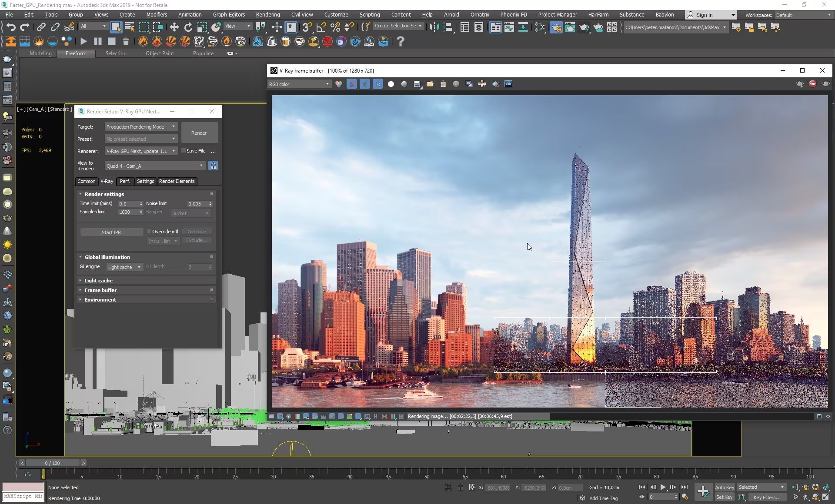Click the time slider at 0 / 100
The image size is (835, 504).
(52, 463)
